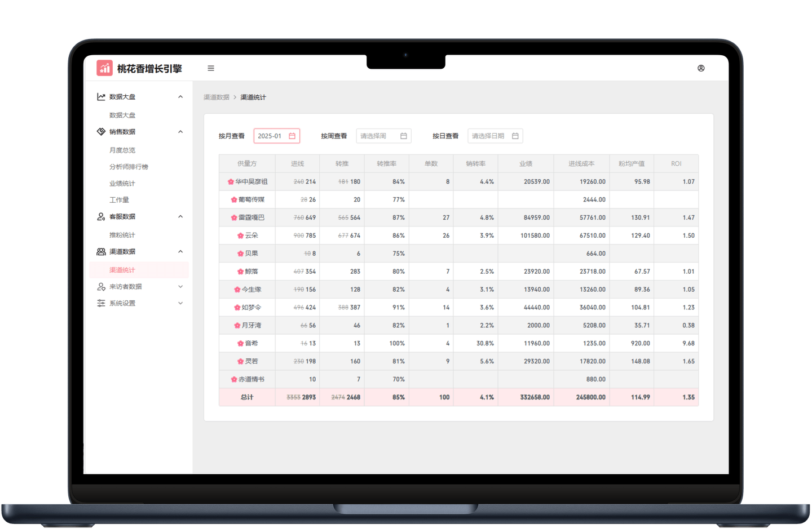Click the 来访者数据 person icon
Viewport: 812px width, 529px height.
click(101, 287)
